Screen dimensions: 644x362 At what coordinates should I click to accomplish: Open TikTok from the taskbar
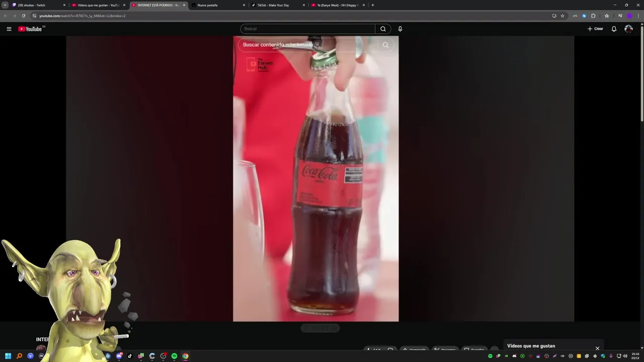coord(130,356)
